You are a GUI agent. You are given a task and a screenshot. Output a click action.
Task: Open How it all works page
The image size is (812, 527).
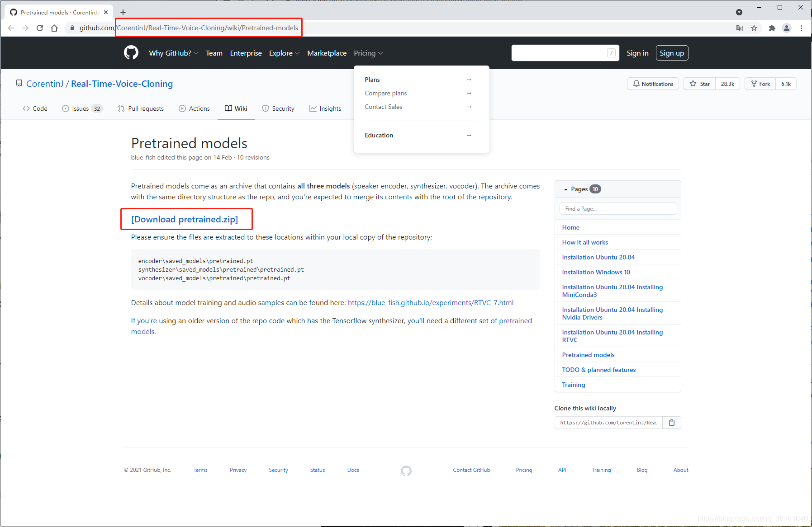click(x=585, y=242)
